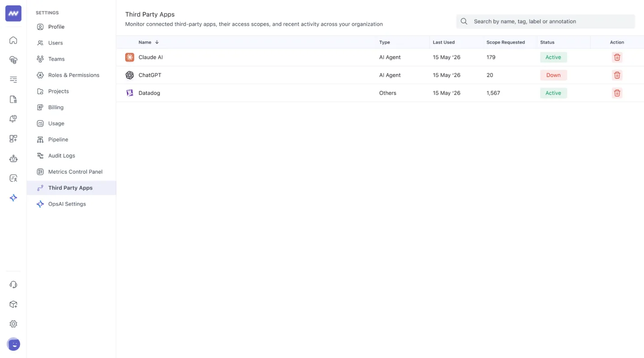Click the logs lines icon in the rail
This screenshot has width=644, height=358.
pyautogui.click(x=13, y=80)
